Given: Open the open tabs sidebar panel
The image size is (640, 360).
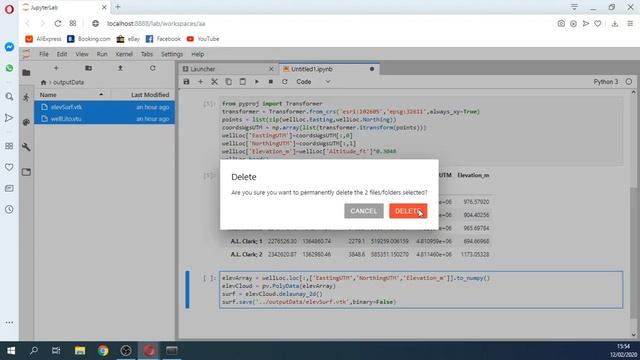Looking at the screenshot, I should point(27,172).
